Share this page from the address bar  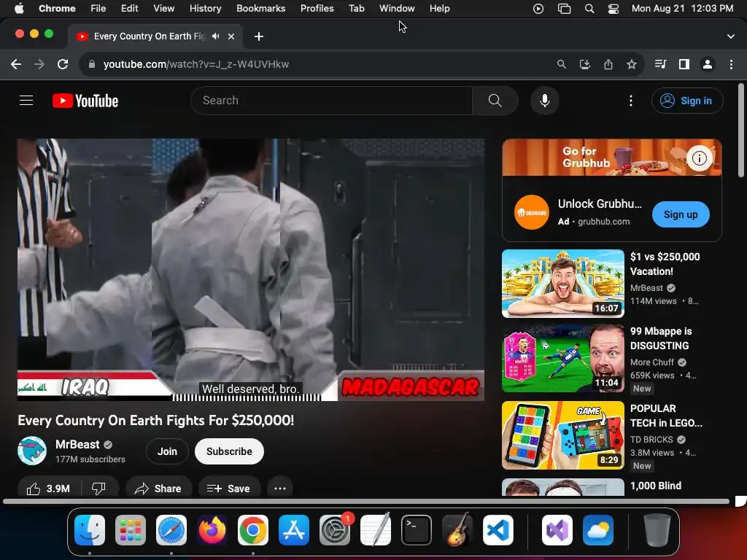608,64
